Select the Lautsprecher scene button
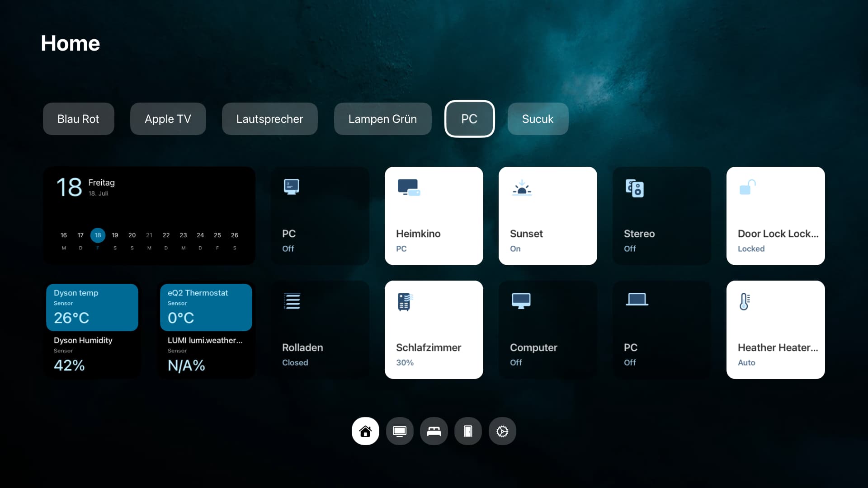Viewport: 868px width, 488px height. [269, 119]
